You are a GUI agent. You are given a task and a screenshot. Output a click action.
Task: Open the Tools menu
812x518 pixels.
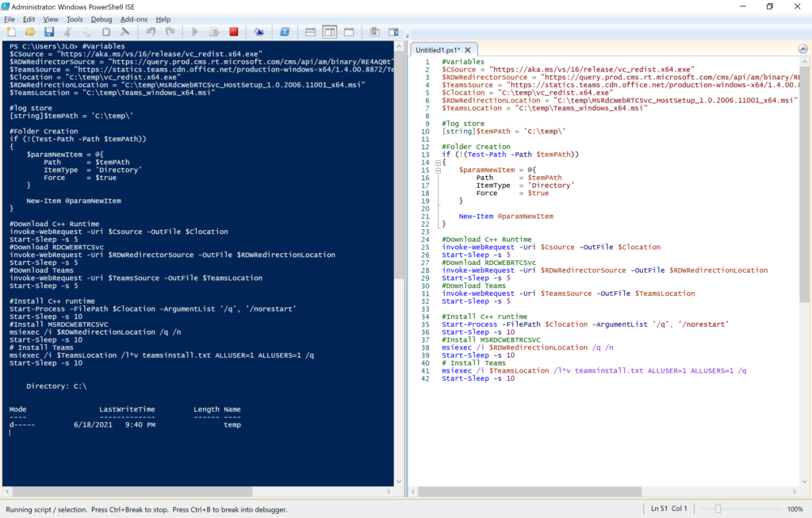tap(75, 19)
